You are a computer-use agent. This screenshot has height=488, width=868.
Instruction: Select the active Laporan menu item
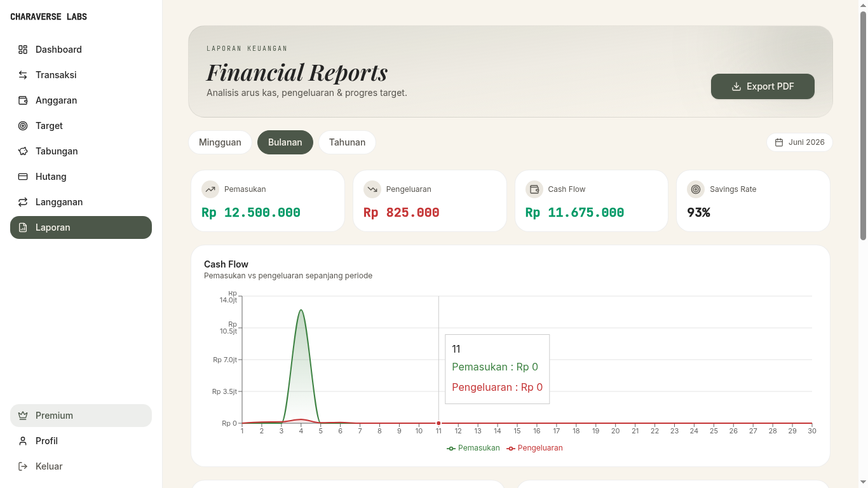[x=81, y=227]
